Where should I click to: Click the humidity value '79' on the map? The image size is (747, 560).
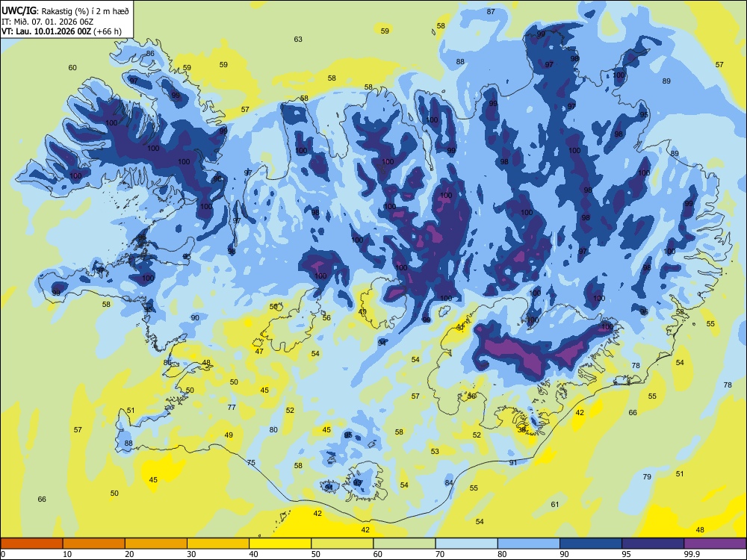coord(647,476)
